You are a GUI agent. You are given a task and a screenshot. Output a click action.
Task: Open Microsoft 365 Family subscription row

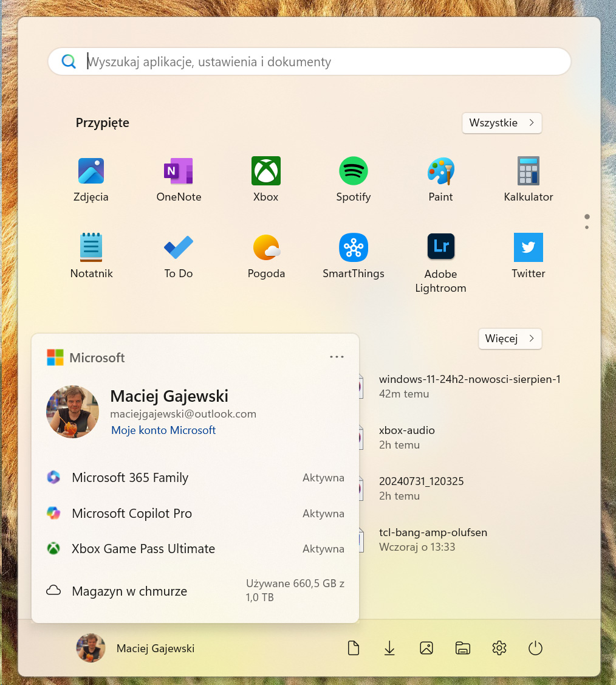[195, 478]
